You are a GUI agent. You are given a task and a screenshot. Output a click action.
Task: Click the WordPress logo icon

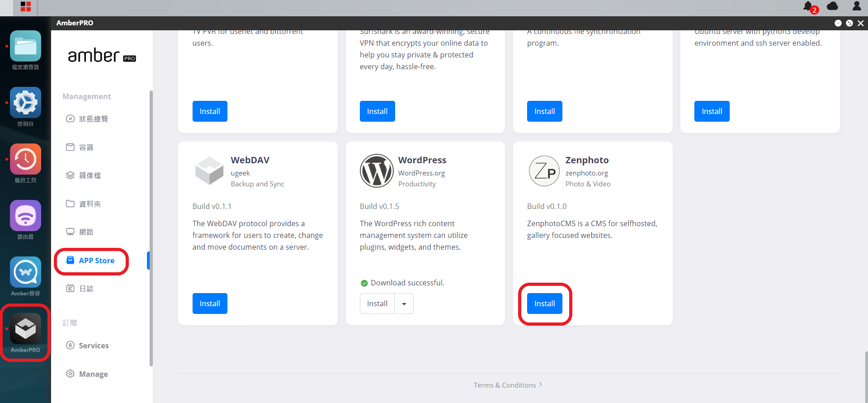pos(377,171)
